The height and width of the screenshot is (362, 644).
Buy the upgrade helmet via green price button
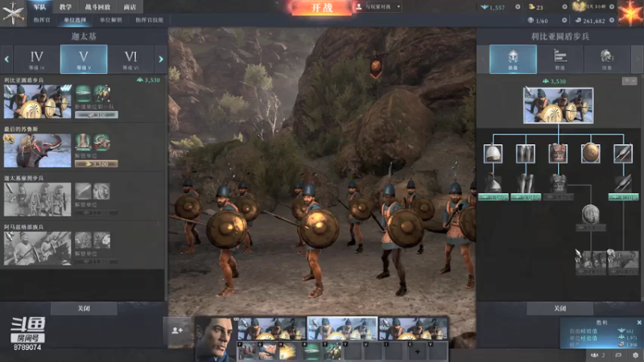click(x=493, y=197)
